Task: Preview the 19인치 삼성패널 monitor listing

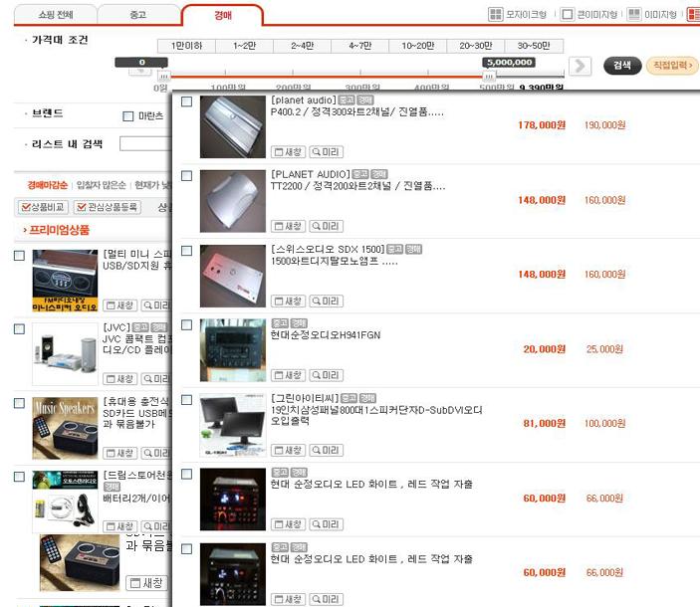Action: pyautogui.click(x=327, y=450)
